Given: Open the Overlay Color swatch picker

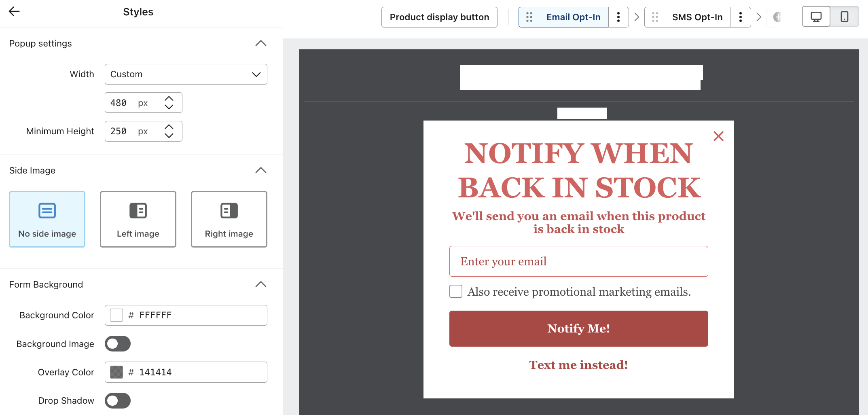Looking at the screenshot, I should [116, 372].
